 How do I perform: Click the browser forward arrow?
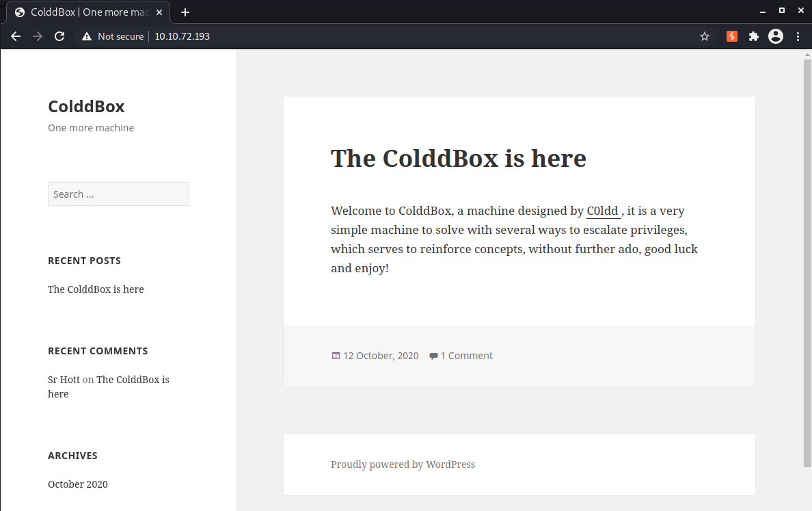pos(38,36)
